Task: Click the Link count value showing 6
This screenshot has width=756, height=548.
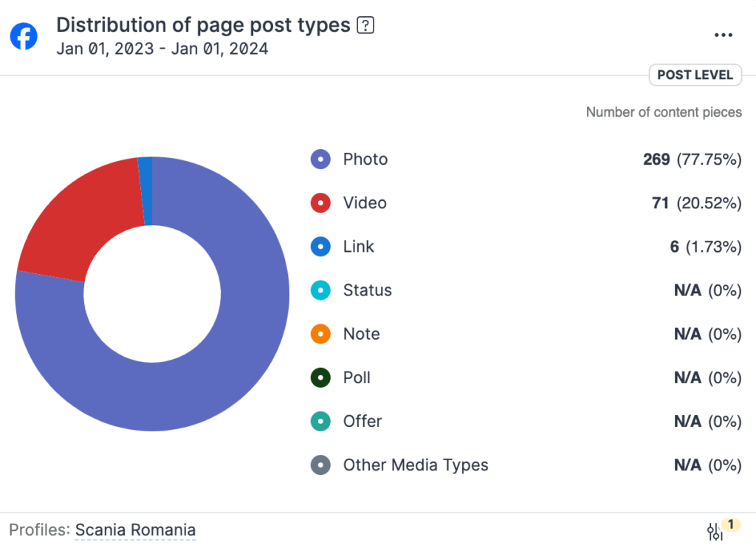Action: pos(673,247)
